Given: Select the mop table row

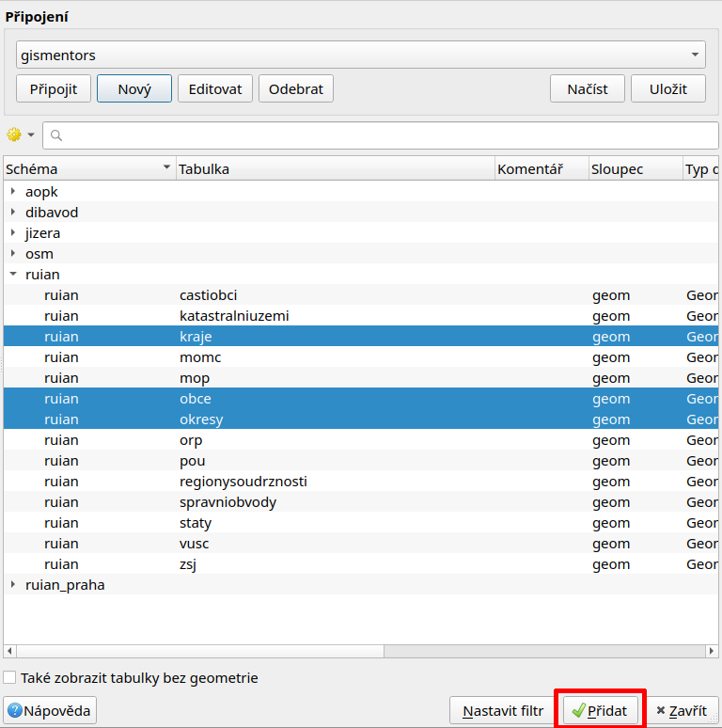Looking at the screenshot, I should (x=361, y=377).
